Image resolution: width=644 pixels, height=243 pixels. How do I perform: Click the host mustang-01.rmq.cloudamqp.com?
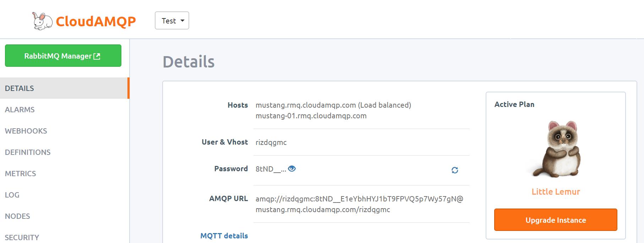311,116
